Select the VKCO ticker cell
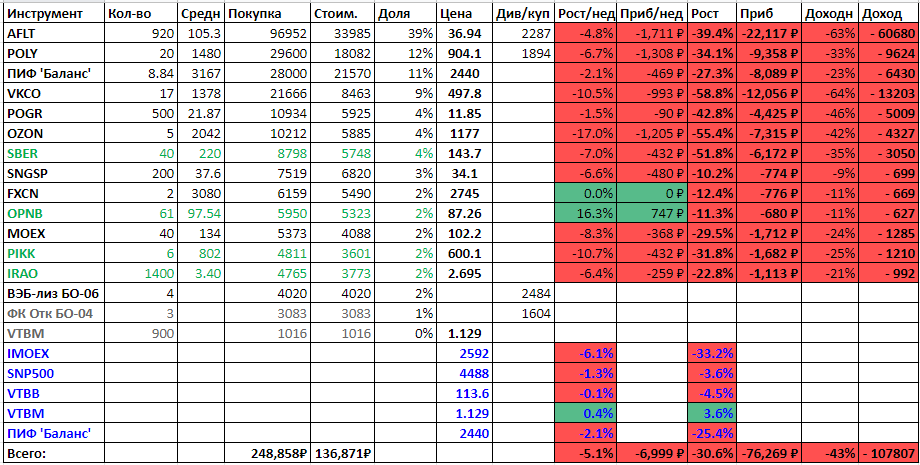Screen dimensions: 920x465 point(53,94)
